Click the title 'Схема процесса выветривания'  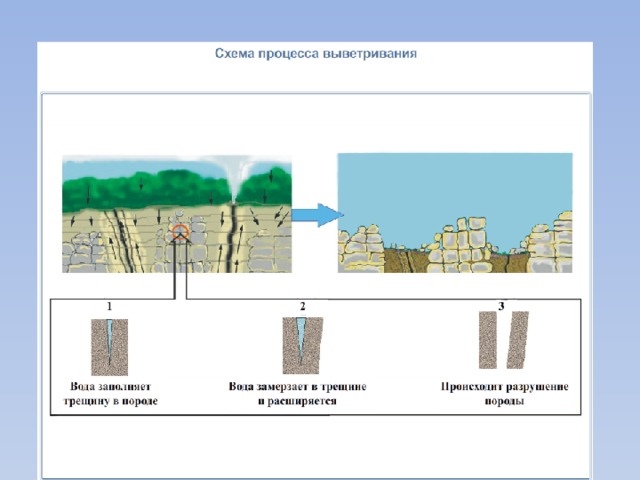click(x=316, y=53)
